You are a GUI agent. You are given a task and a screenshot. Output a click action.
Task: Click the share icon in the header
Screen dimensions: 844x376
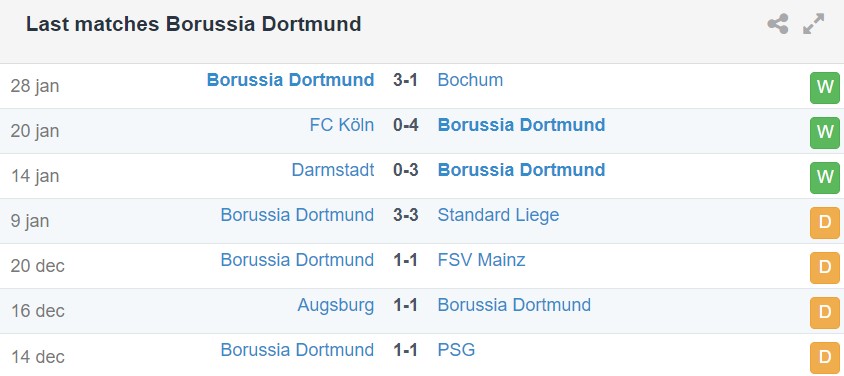(778, 24)
